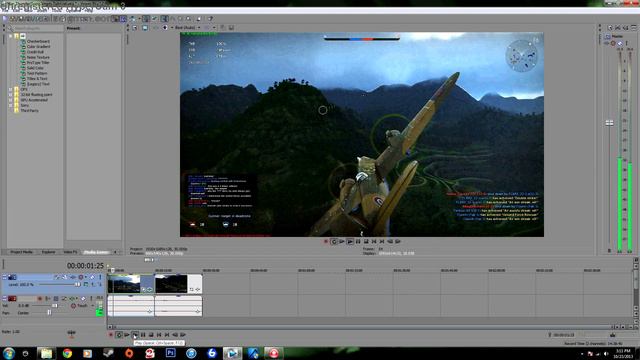Solo the video track
The height and width of the screenshot is (360, 640).
[x=99, y=278]
